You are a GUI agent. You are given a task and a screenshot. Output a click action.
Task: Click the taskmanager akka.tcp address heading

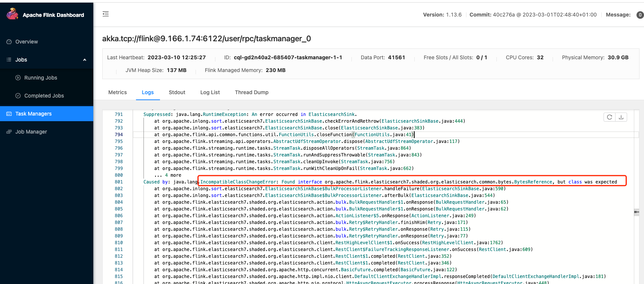(206, 39)
